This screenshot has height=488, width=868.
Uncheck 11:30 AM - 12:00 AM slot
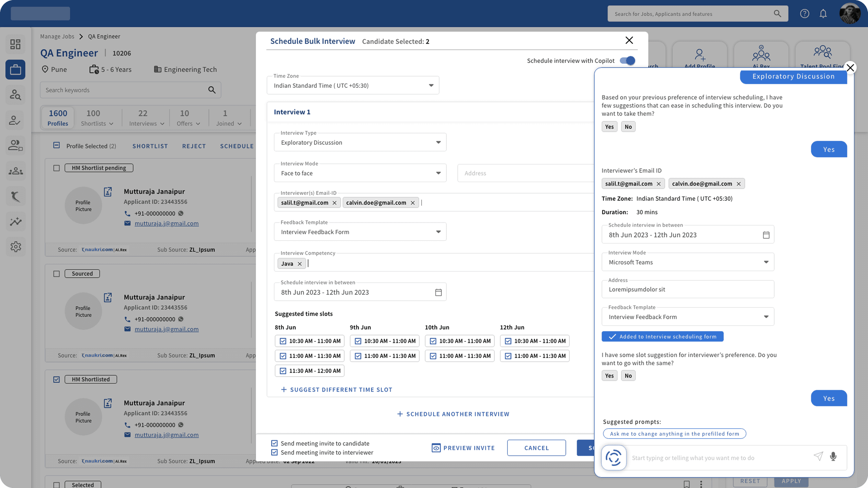click(283, 371)
